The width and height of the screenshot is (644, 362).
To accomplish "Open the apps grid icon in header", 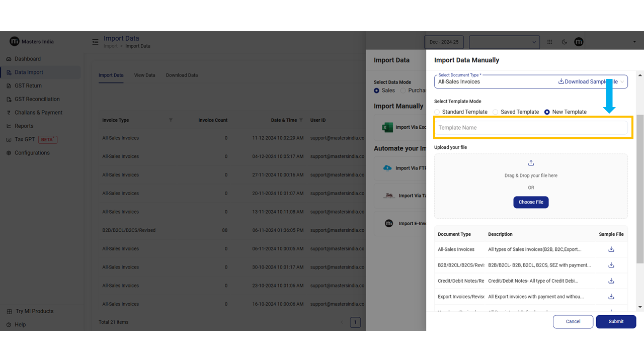I will pyautogui.click(x=550, y=42).
